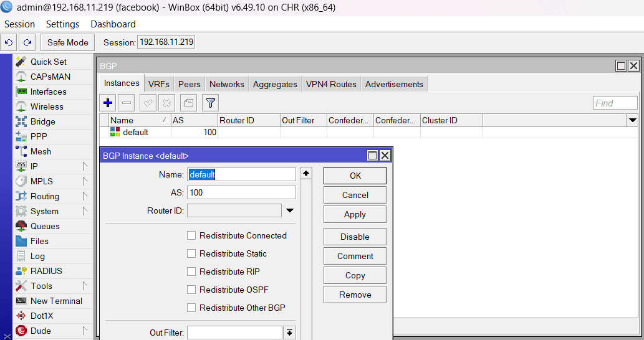The height and width of the screenshot is (340, 644).
Task: Open the BGP table columns dropdown arrow
Action: click(x=633, y=120)
